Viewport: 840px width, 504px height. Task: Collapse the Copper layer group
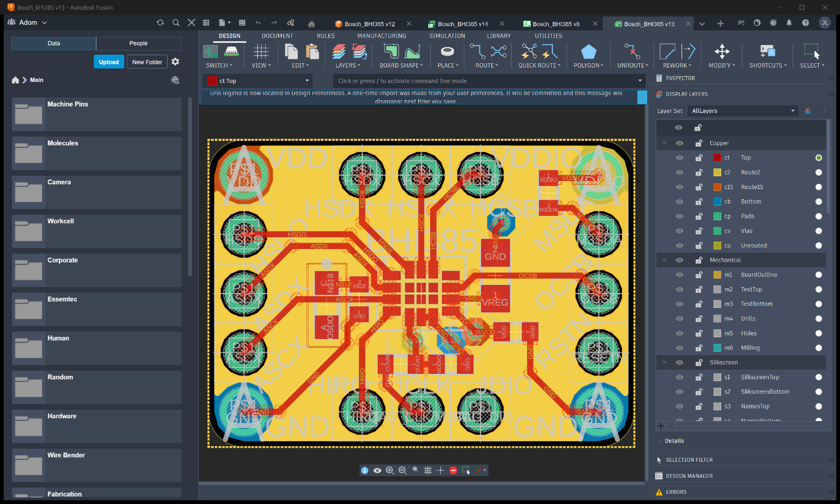point(664,143)
